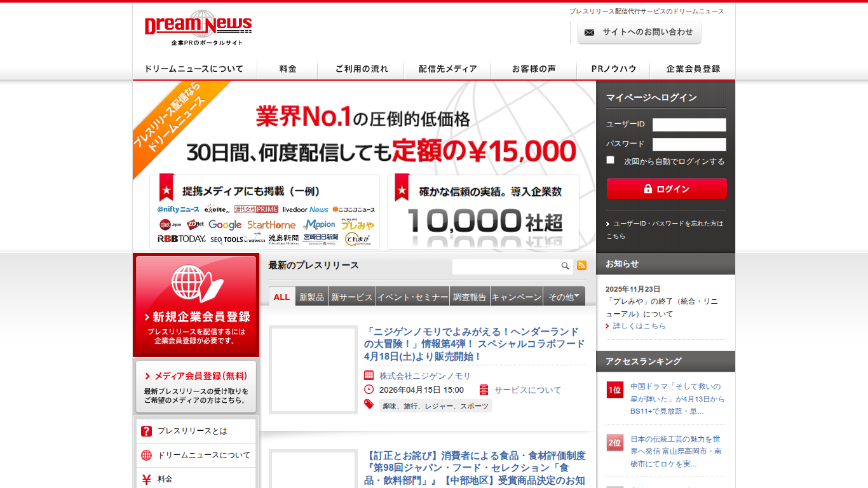Open ニジゲンノモリ press release headline
Screen dimensions: 868x488
tap(475, 344)
